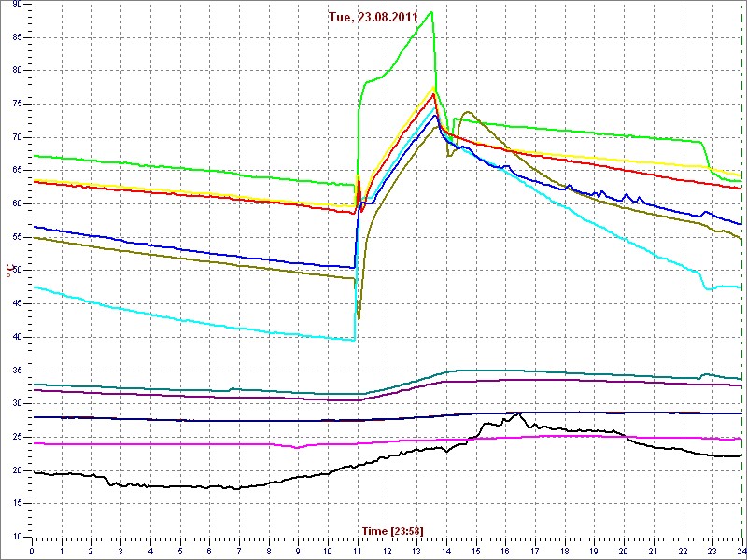Click hour label 14 on the time axis

point(446,552)
